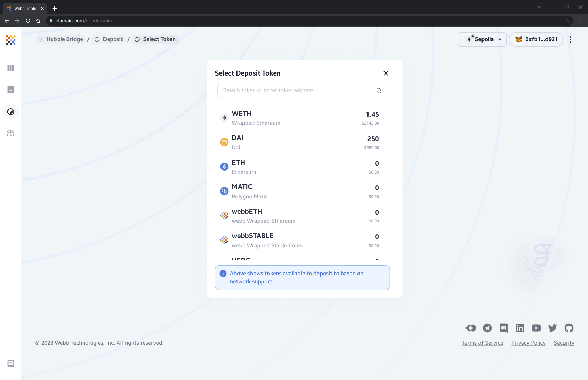Click the DAI token icon
Screen dimensions: 588x380
coord(224,142)
